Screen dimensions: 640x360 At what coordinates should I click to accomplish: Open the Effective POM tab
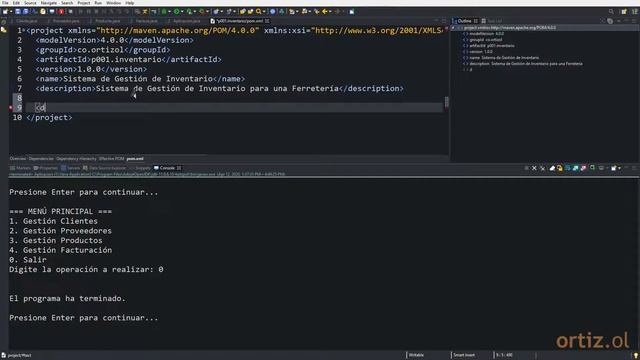pos(111,159)
